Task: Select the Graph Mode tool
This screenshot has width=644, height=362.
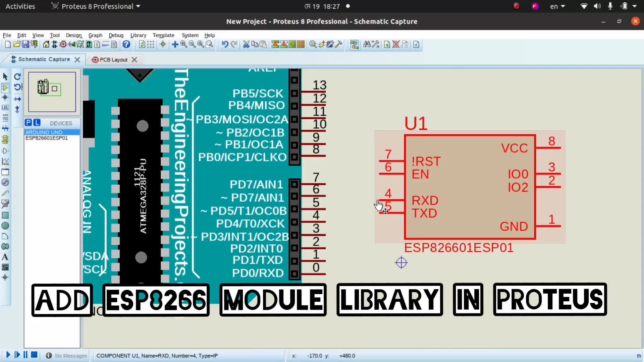Action: pyautogui.click(x=5, y=161)
